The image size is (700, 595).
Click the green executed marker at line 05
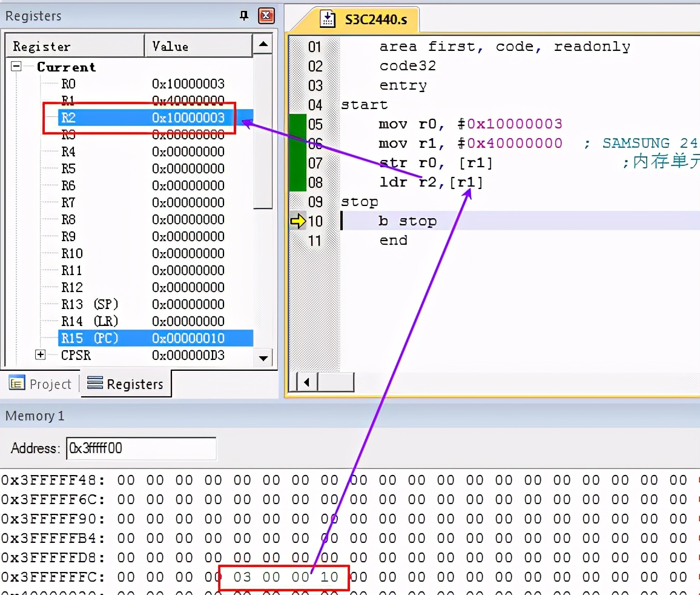coord(297,124)
